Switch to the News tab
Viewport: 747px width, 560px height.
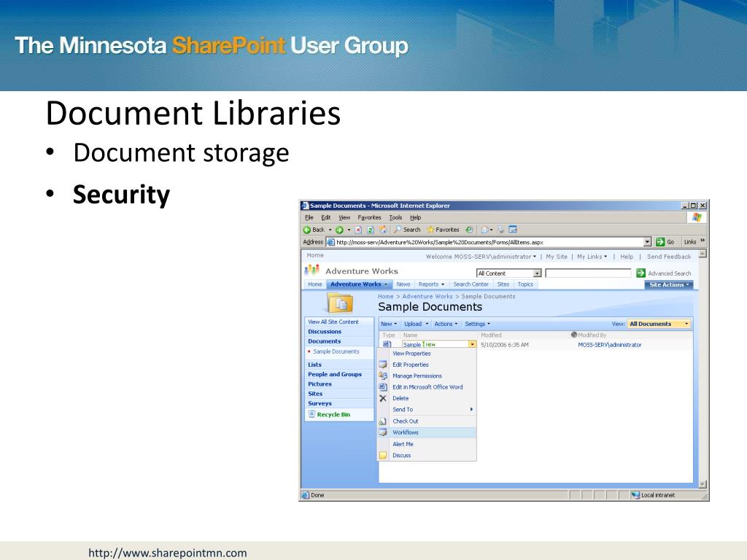(403, 284)
